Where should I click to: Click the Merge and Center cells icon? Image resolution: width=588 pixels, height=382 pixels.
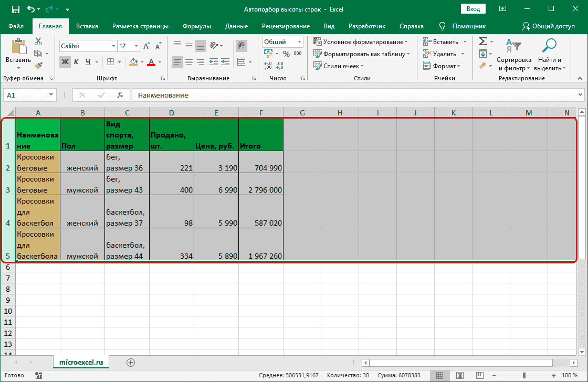(241, 62)
